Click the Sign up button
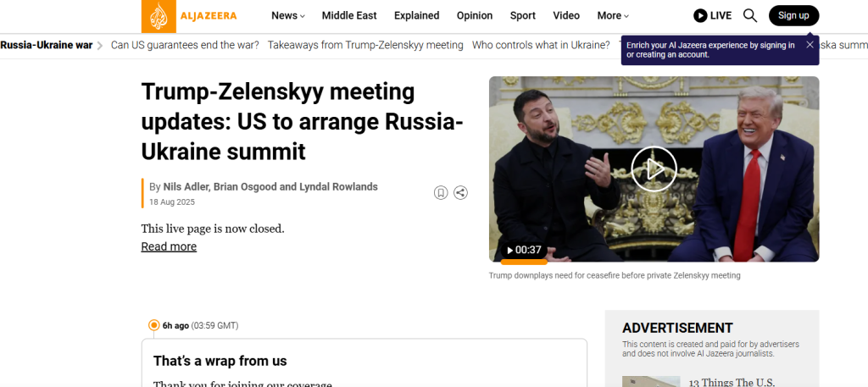 pos(793,15)
